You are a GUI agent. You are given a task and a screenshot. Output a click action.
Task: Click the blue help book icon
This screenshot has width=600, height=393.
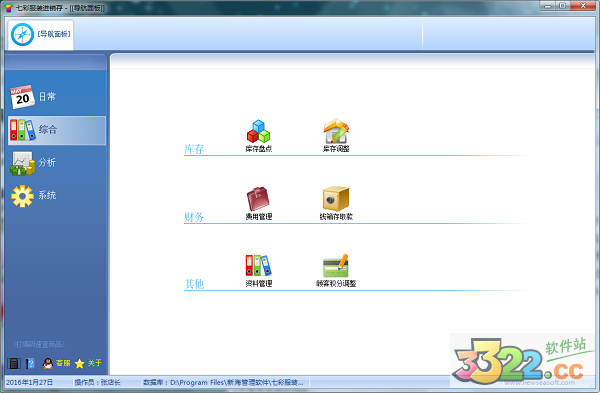tap(31, 363)
